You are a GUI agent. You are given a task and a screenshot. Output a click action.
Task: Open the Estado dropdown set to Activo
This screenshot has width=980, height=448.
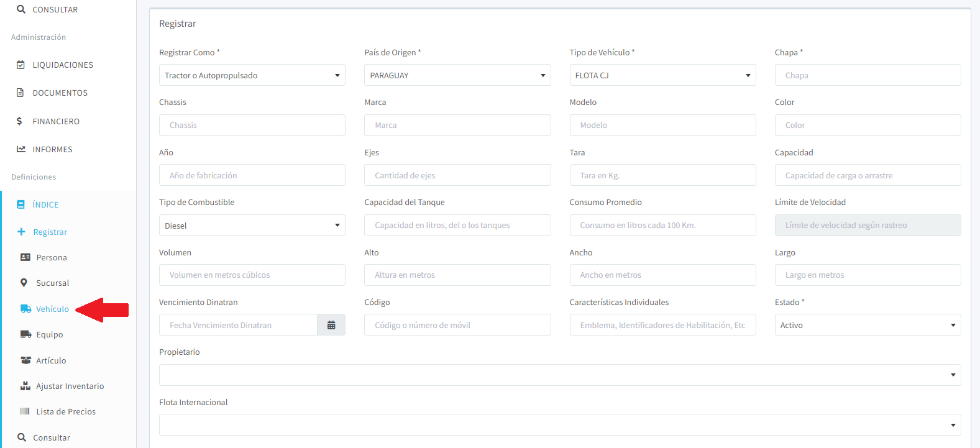coord(867,325)
